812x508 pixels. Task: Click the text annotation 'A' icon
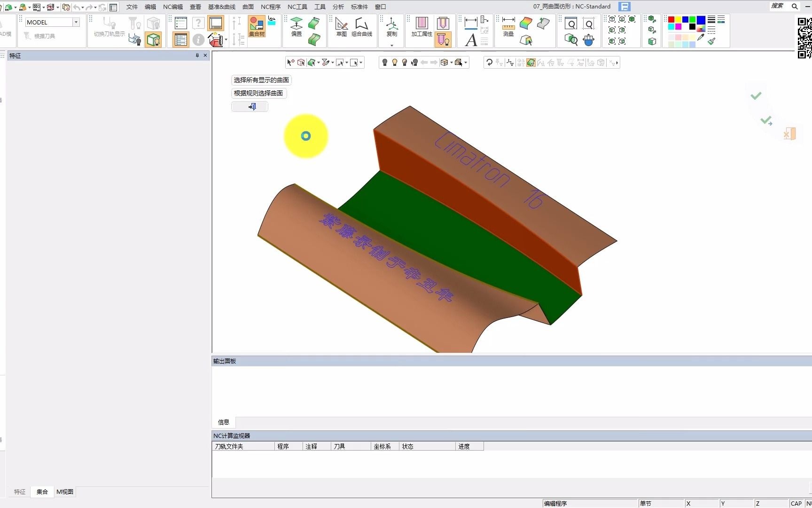pyautogui.click(x=471, y=40)
